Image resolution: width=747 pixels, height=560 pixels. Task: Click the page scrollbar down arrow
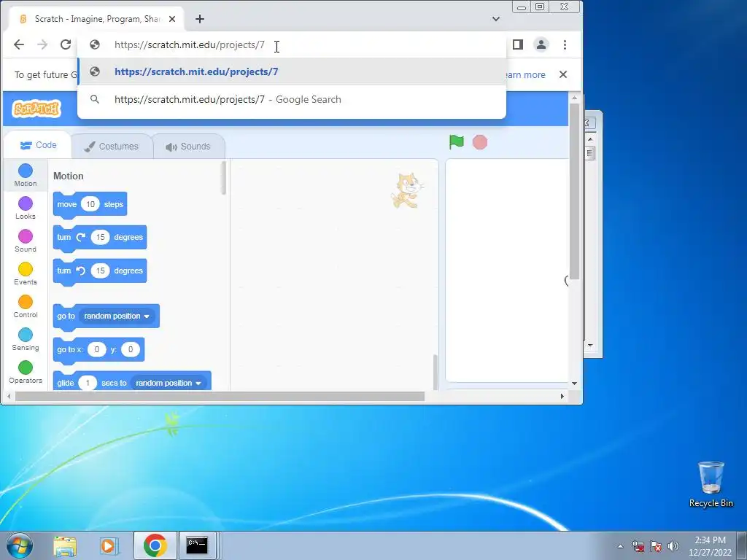(575, 384)
